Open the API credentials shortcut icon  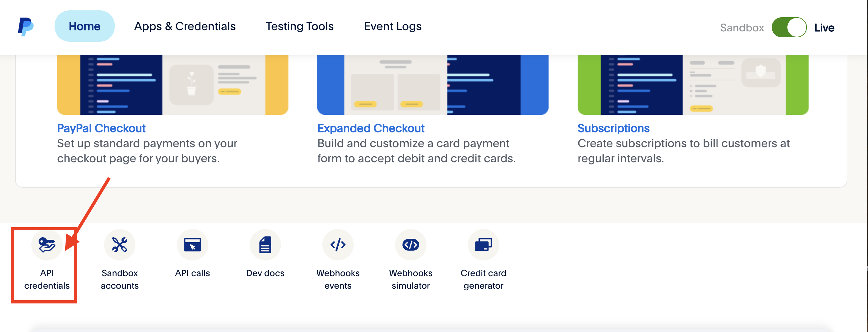click(x=47, y=245)
